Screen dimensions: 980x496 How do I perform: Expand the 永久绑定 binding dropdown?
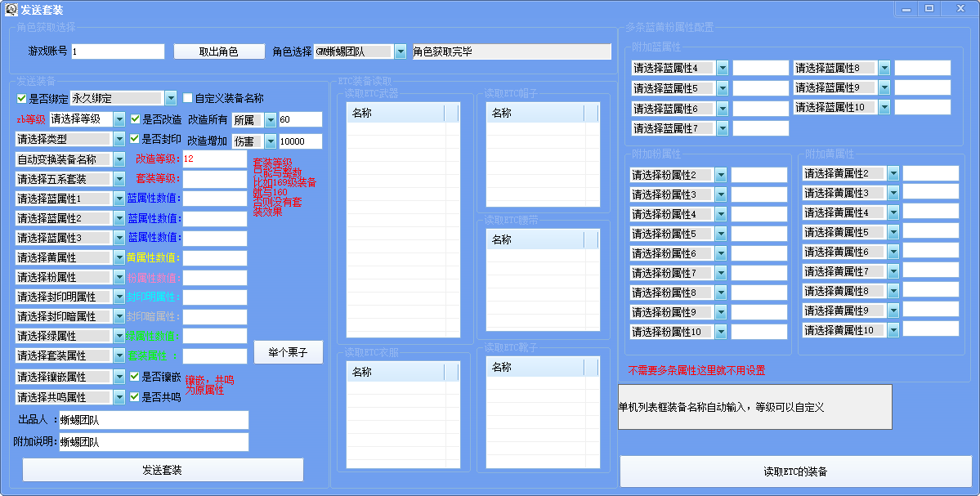coord(170,98)
